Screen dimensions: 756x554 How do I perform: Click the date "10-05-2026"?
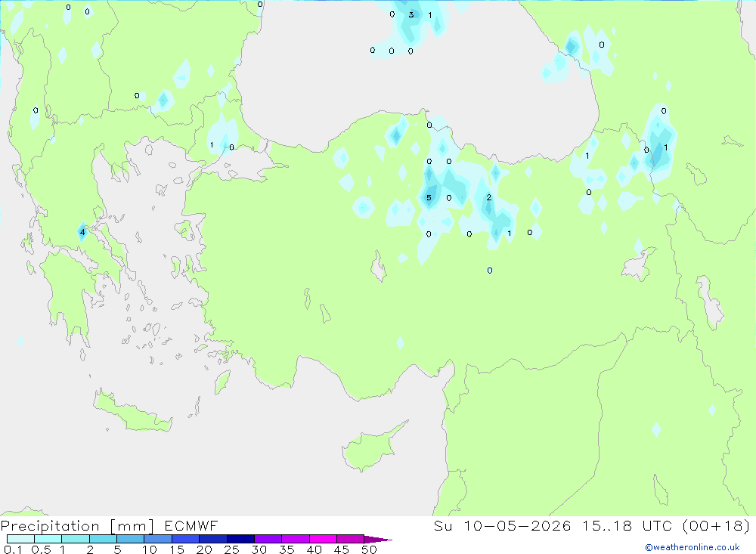coord(517,525)
